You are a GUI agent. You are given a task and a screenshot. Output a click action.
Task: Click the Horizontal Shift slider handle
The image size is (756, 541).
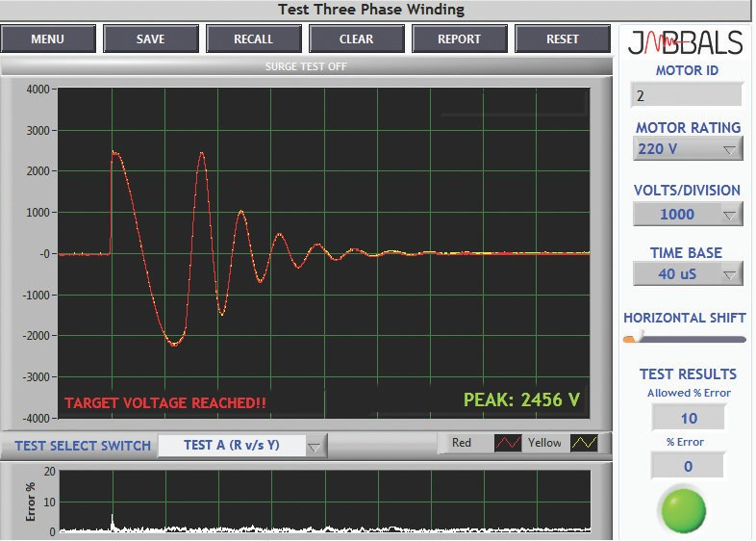[639, 336]
